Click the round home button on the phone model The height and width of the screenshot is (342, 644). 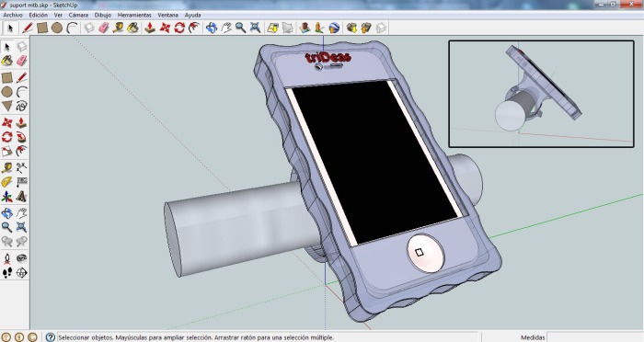pyautogui.click(x=425, y=253)
